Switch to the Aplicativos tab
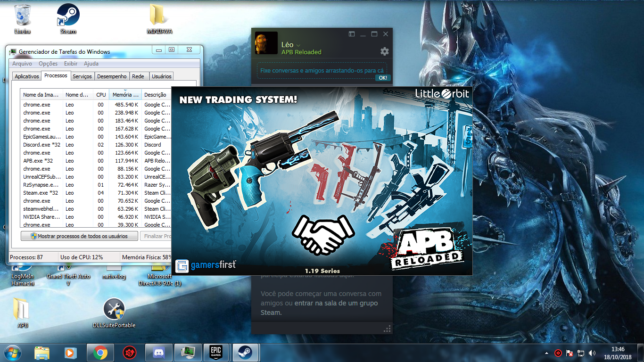644x362 pixels. [x=27, y=76]
